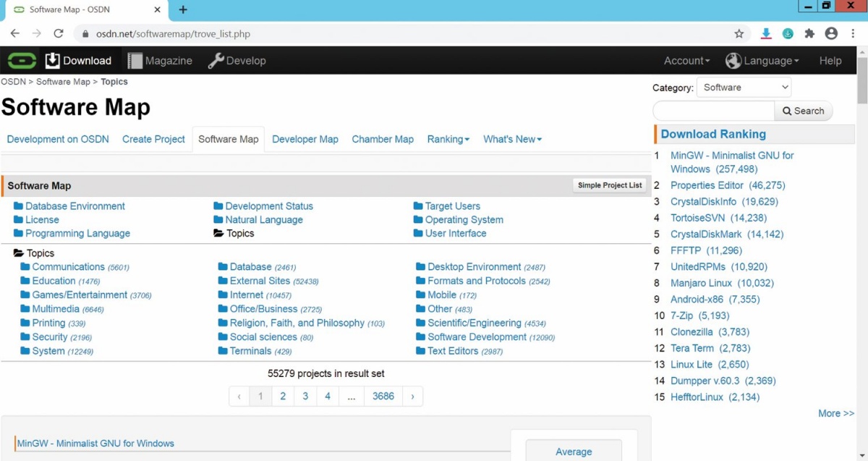Screen dimensions: 868x461
Task: Click the OSDN green logo icon
Action: 22,61
